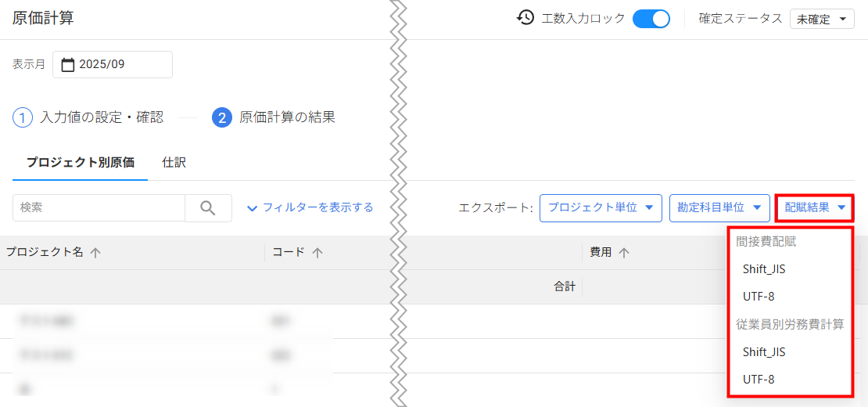868x407 pixels.
Task: Open the プロジェクト単位 export dropdown
Action: pos(601,208)
